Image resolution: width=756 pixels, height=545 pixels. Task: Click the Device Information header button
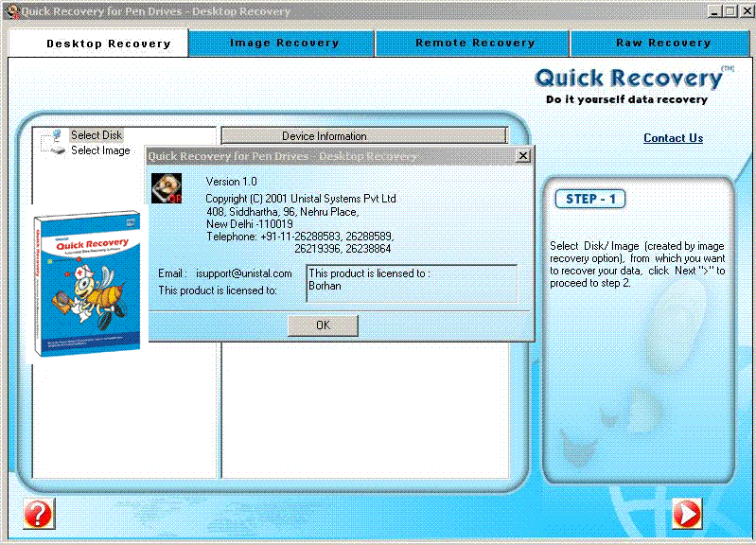coord(364,136)
